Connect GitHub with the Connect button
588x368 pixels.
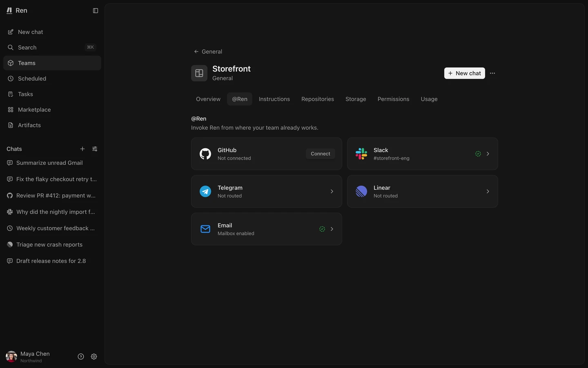(321, 154)
